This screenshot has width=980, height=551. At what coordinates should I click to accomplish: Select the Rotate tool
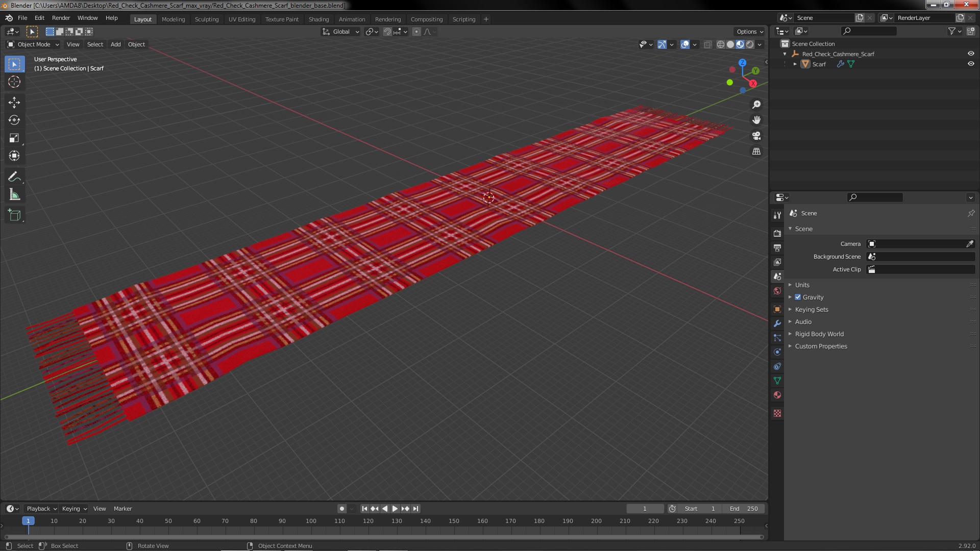[x=14, y=120]
